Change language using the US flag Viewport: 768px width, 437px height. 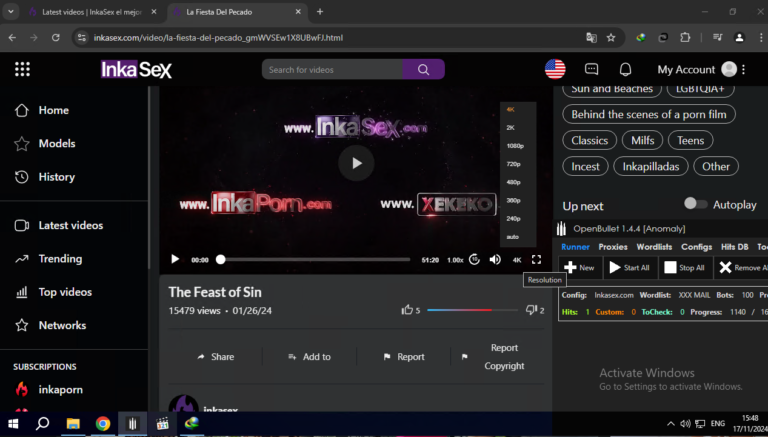point(555,69)
